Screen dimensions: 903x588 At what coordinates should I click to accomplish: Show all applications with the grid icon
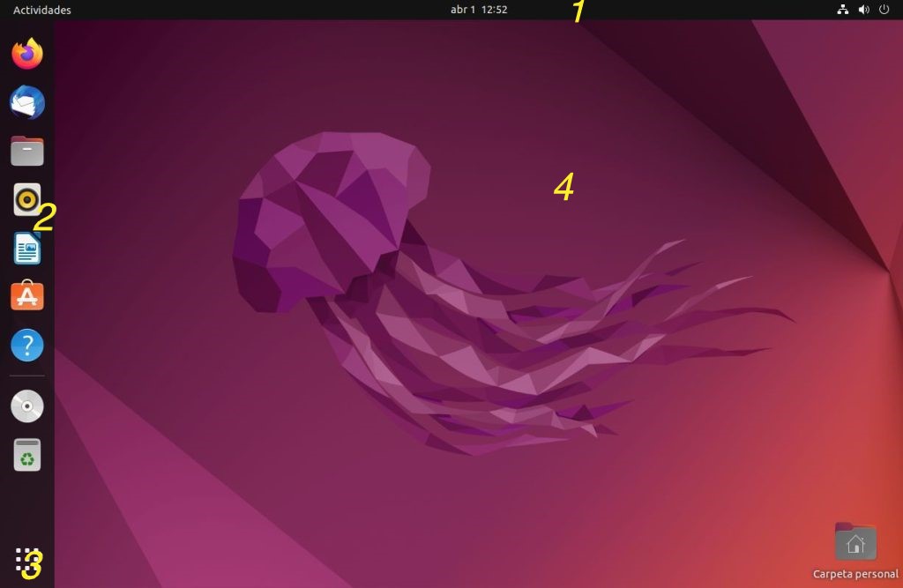point(26,558)
